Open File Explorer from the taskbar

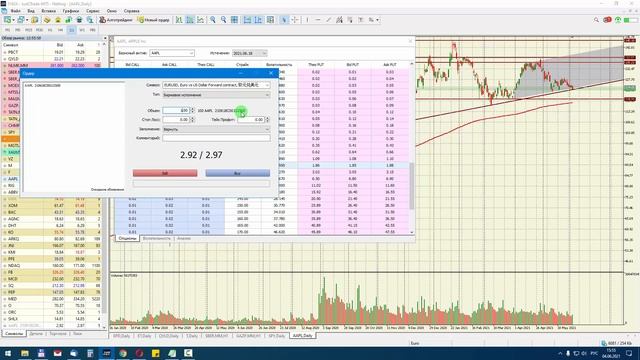(25, 353)
